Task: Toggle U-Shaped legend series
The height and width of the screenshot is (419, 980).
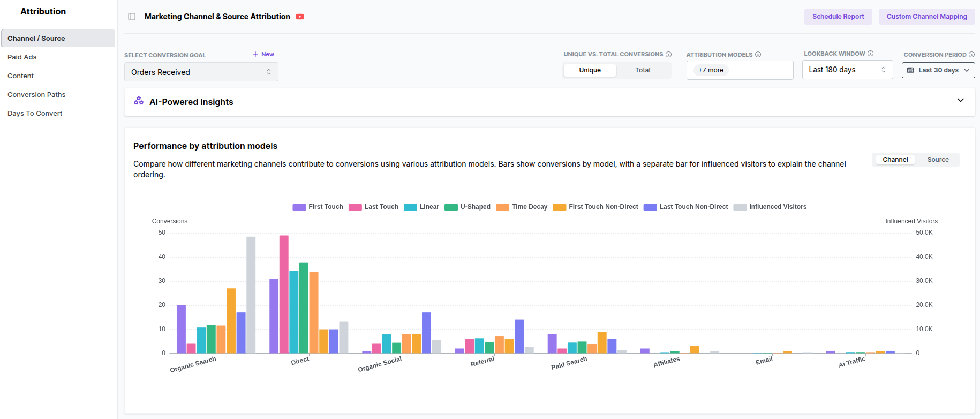Action: pos(468,207)
